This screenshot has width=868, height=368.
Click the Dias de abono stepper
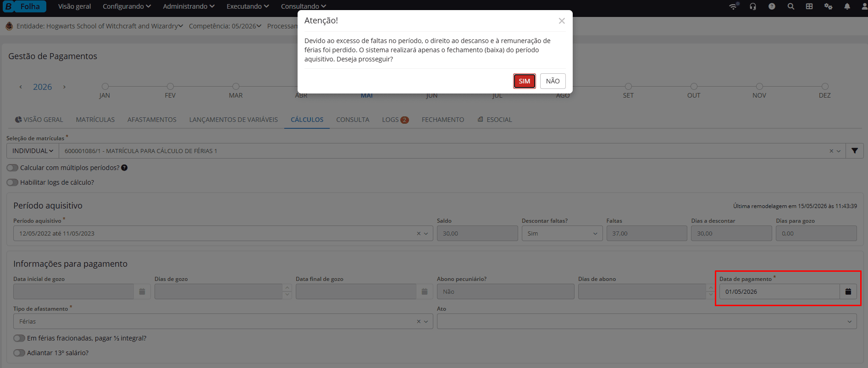tap(711, 291)
